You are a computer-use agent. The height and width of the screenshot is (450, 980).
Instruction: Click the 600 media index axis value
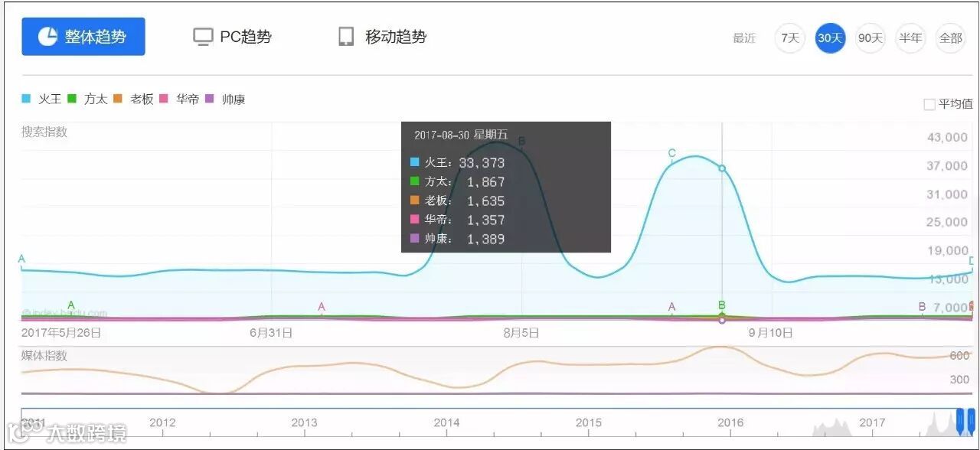pos(959,356)
